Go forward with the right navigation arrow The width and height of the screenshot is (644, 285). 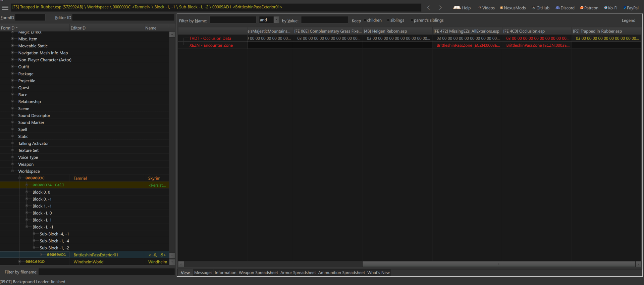pyautogui.click(x=440, y=8)
